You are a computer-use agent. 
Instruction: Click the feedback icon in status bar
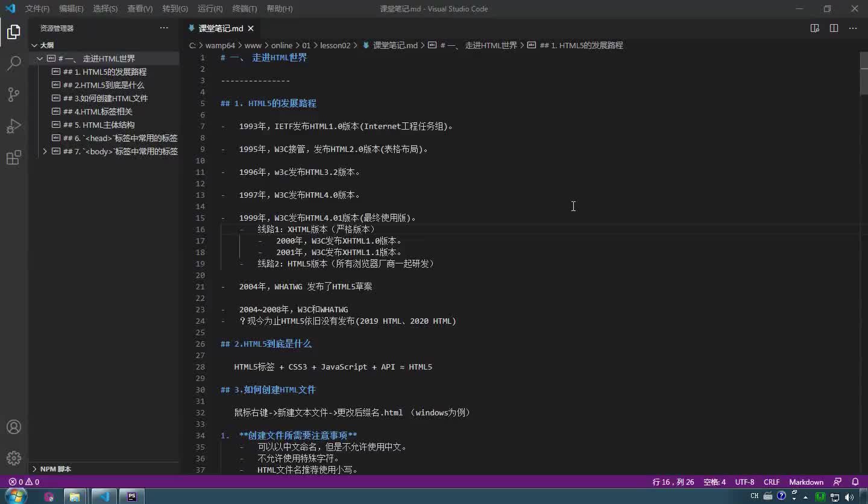click(837, 482)
